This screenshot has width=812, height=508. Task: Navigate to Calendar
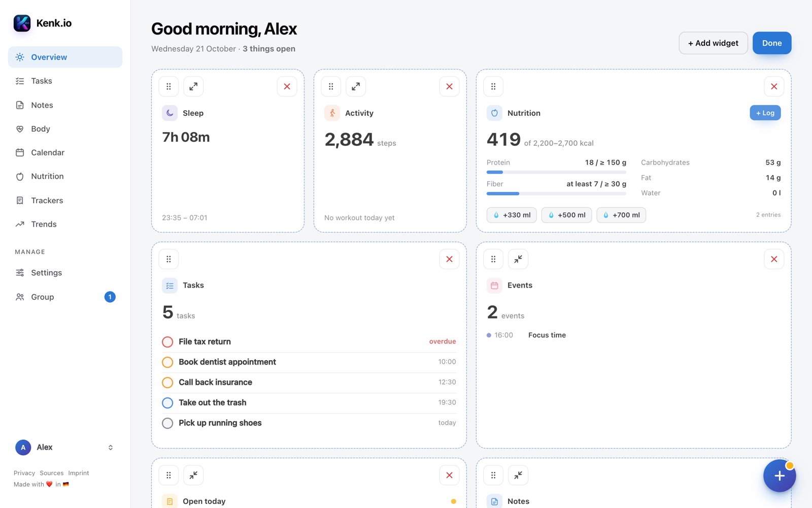[x=65, y=152]
